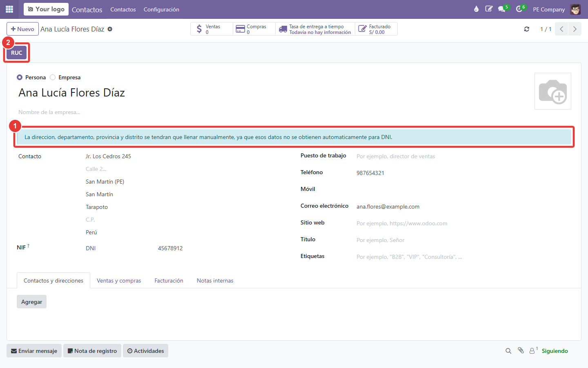Click the paperclip attachments icon

(x=521, y=350)
